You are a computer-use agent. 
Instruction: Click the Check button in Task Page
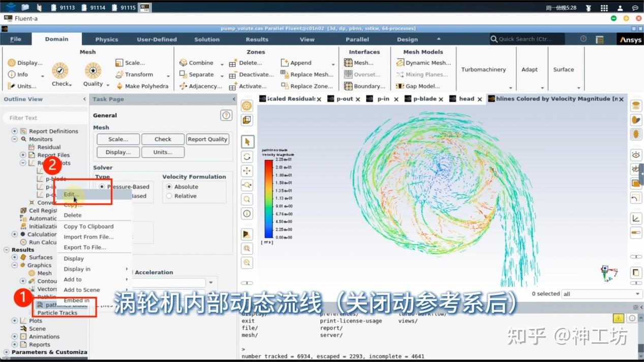tap(163, 139)
